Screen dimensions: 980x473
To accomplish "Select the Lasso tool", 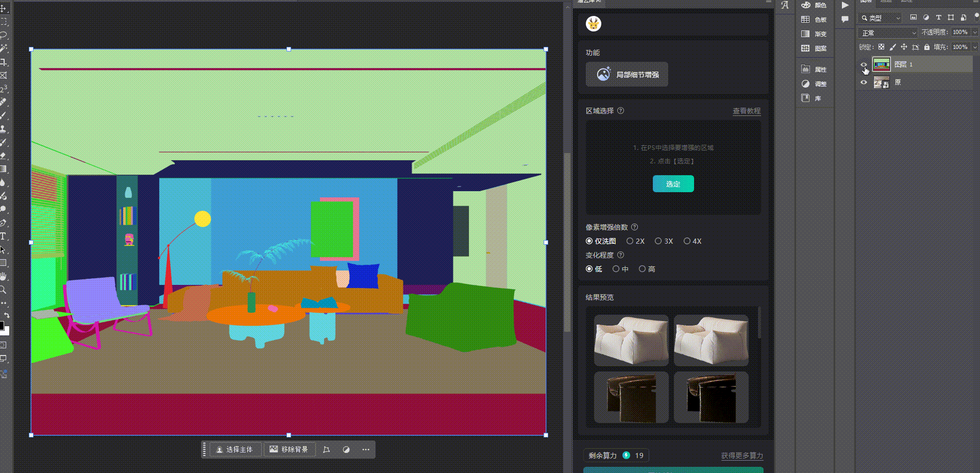I will (4, 36).
